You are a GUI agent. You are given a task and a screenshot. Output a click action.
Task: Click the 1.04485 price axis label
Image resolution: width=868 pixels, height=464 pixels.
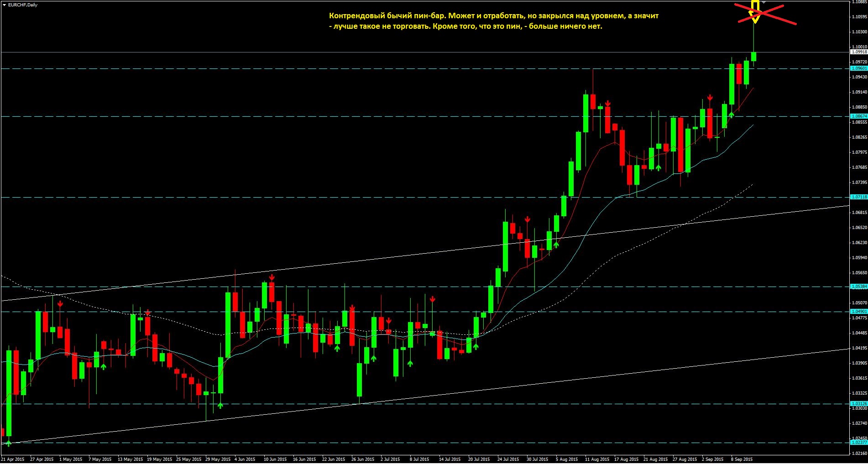(859, 333)
